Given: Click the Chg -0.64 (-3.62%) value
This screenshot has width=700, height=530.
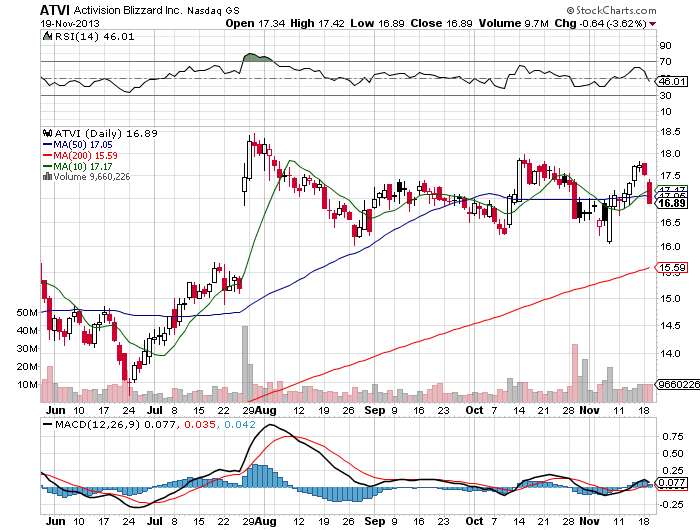Looking at the screenshot, I should pyautogui.click(x=600, y=23).
